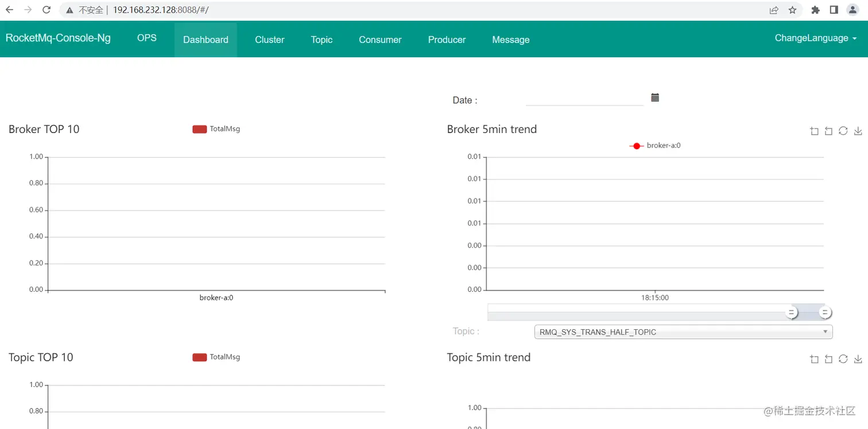Open the RMQ_SYS_TRANS_HALF_TOPIC topic selector
Viewport: 868px width, 429px height.
click(683, 332)
